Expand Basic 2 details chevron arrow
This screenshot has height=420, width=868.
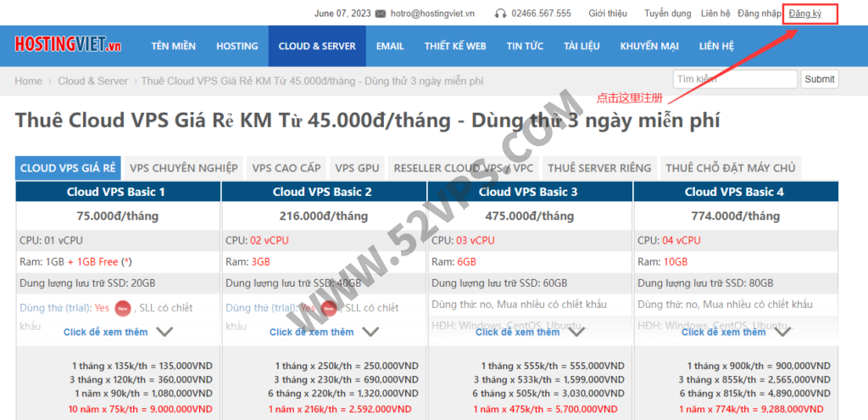pos(370,332)
